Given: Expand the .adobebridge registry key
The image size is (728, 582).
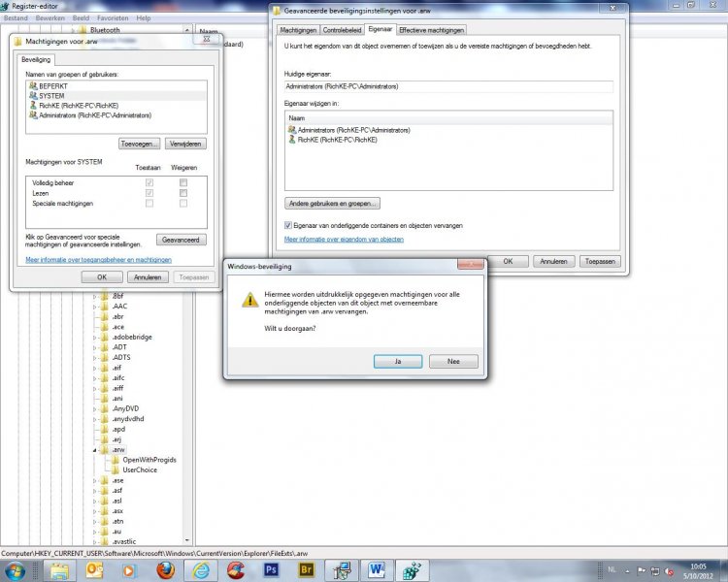Looking at the screenshot, I should pyautogui.click(x=95, y=338).
